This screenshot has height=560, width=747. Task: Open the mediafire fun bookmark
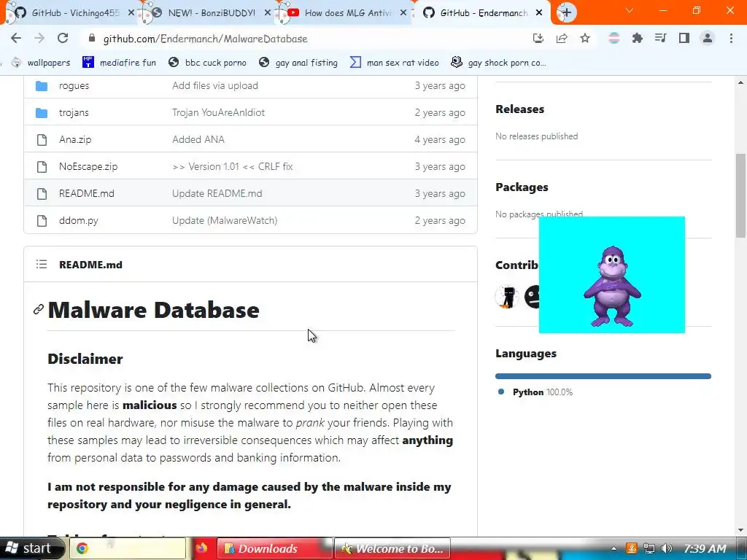(x=119, y=63)
